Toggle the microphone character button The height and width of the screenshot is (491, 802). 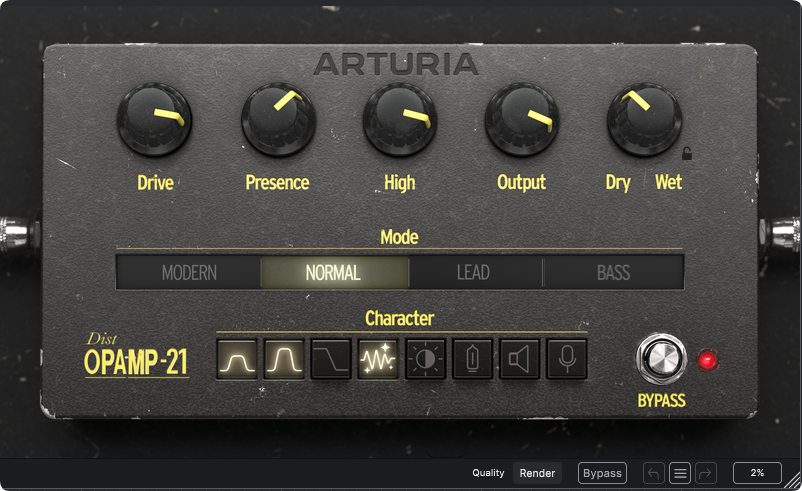pyautogui.click(x=566, y=359)
